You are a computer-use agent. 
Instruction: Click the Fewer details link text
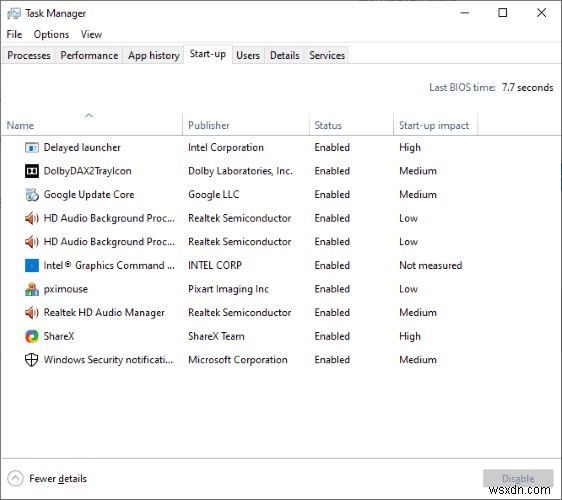pos(58,478)
